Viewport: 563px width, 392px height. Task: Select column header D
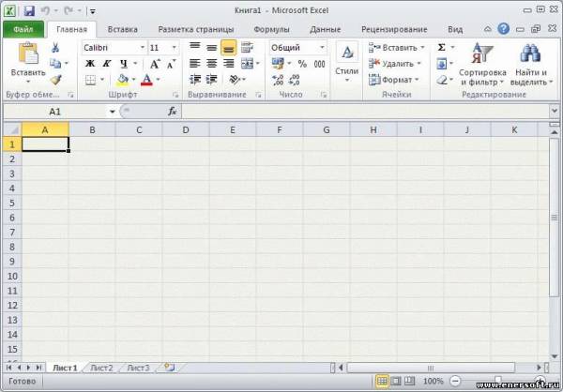186,130
